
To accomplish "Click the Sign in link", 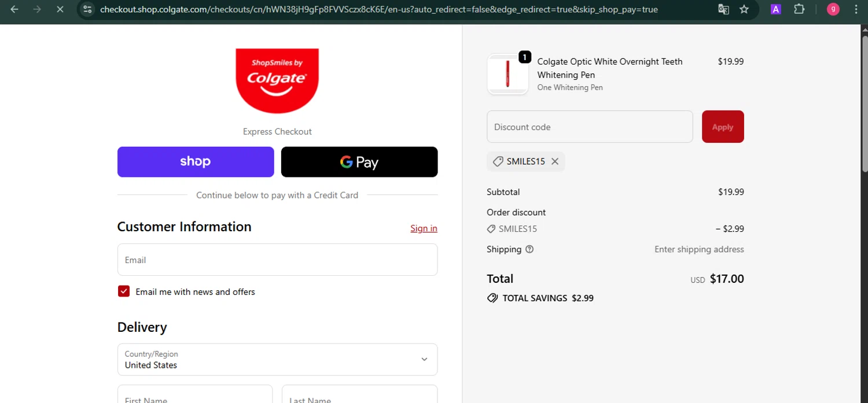I will point(424,228).
